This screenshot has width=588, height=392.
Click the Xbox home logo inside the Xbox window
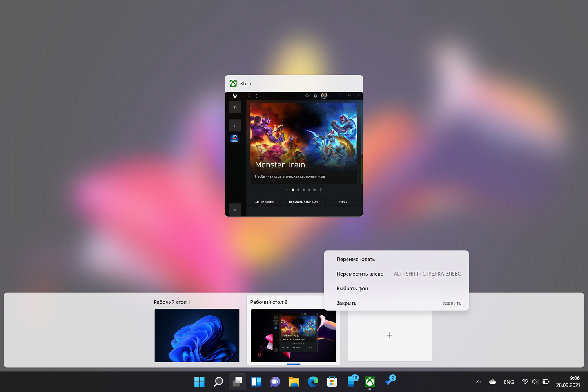pos(235,96)
